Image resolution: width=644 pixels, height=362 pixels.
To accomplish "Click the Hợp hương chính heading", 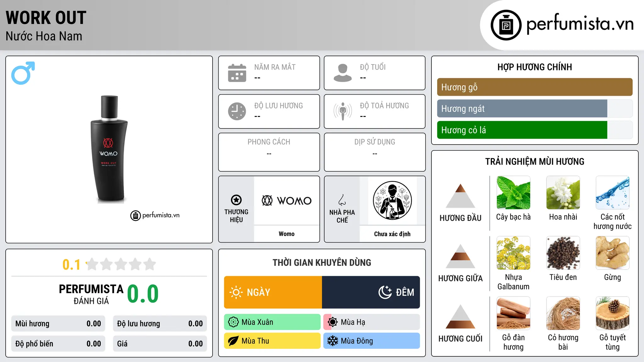I will 535,67.
